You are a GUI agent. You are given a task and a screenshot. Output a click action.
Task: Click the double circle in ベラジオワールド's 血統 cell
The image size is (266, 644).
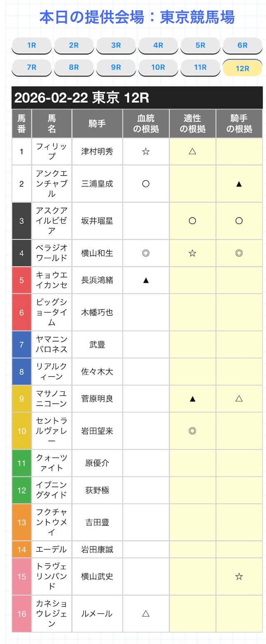click(x=145, y=253)
